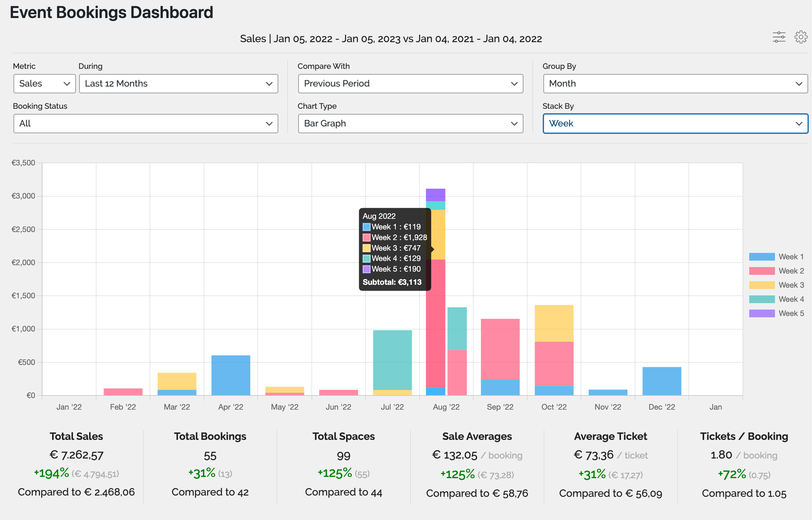Image resolution: width=812 pixels, height=520 pixels.
Task: Click the Dec '22 blue bar
Action: pyautogui.click(x=661, y=381)
